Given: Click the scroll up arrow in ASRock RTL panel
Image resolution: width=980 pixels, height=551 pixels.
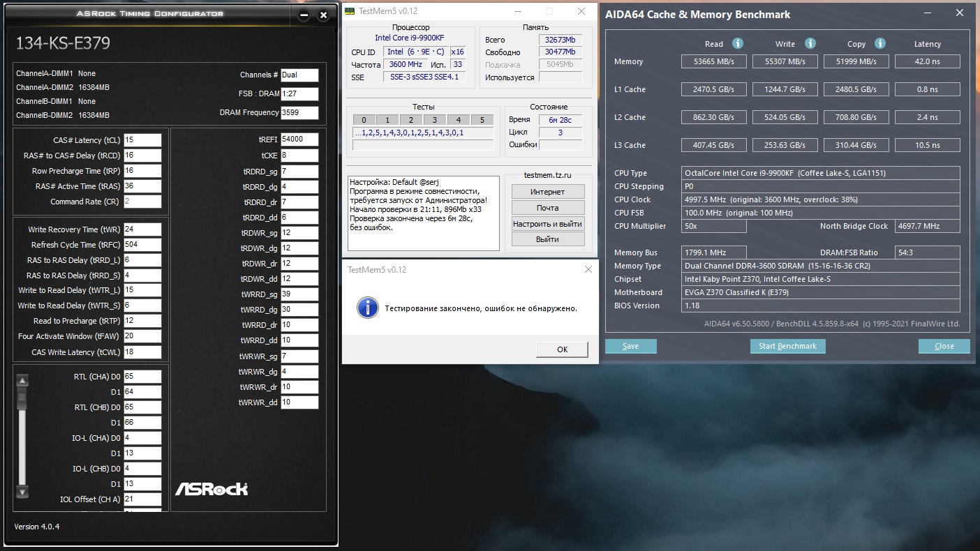Looking at the screenshot, I should click(22, 381).
